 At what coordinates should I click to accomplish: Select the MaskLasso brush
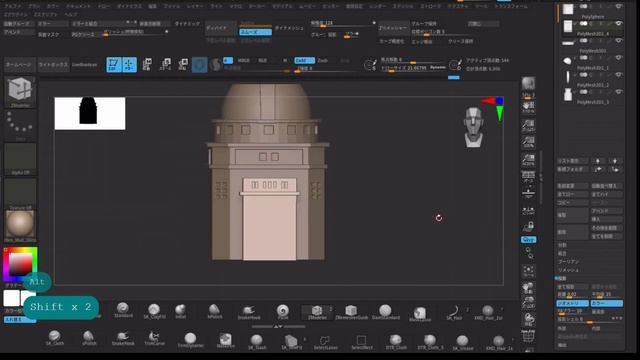pyautogui.click(x=420, y=313)
